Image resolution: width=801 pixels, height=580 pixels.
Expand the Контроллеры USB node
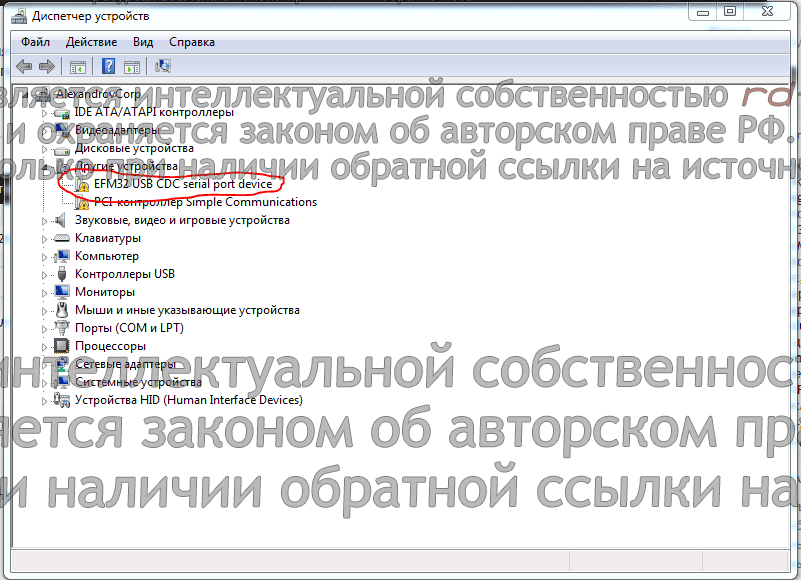45,274
